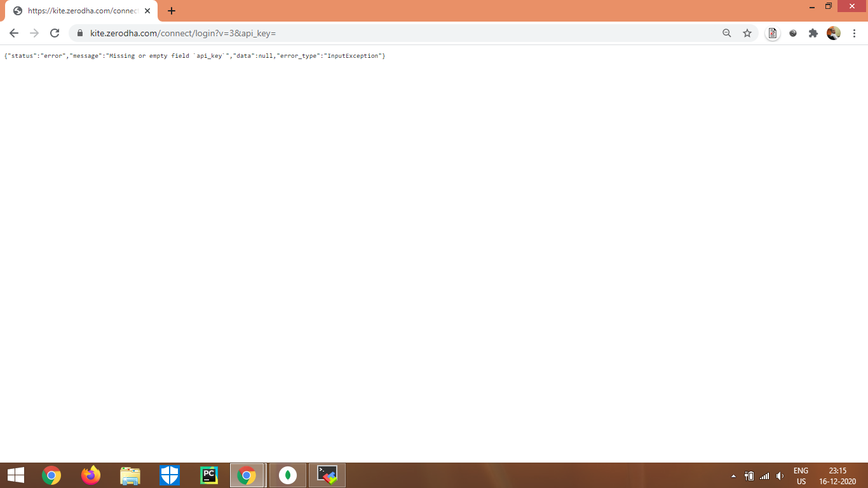Viewport: 868px width, 488px height.
Task: Click the R extension icon in toolbar
Action: [x=793, y=33]
